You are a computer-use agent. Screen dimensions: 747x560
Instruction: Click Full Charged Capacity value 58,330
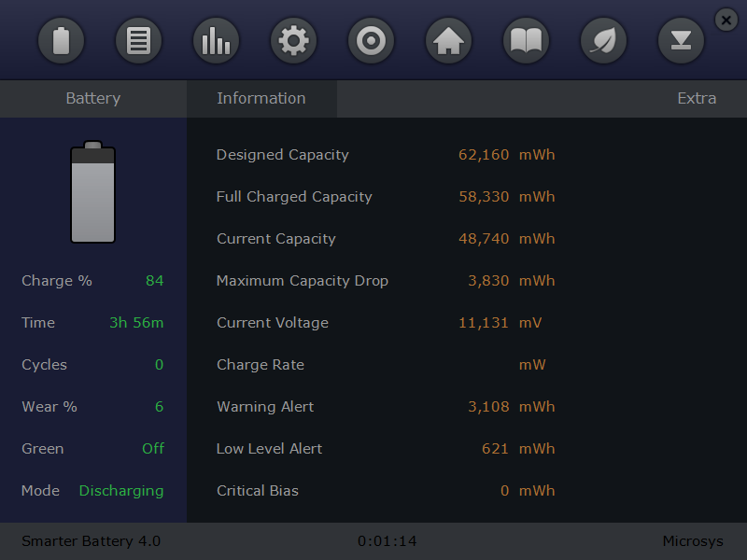coord(484,197)
